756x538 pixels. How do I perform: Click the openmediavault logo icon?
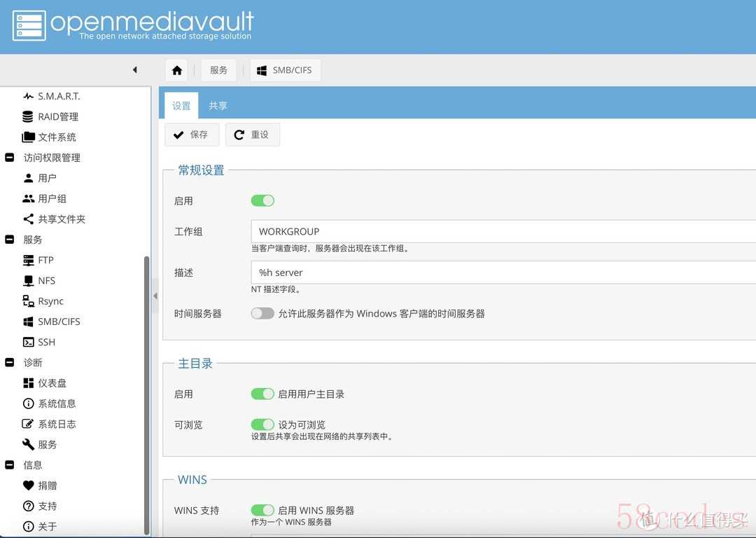tap(29, 26)
